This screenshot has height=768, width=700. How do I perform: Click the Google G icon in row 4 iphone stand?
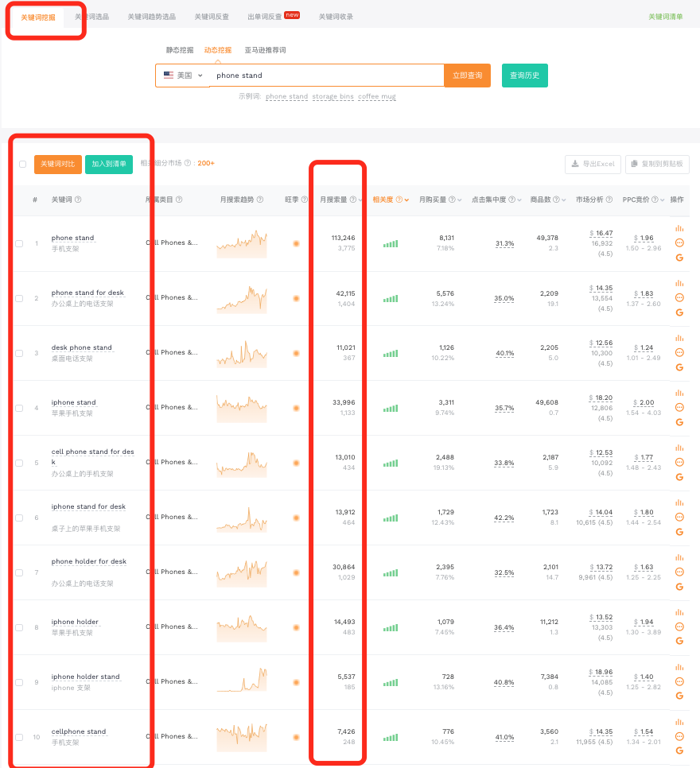679,422
